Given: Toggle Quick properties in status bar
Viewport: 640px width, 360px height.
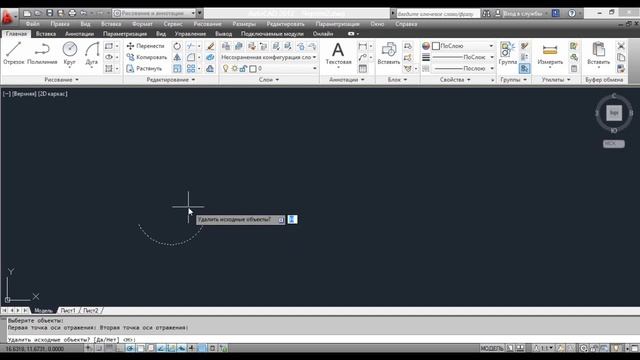Looking at the screenshot, I should tap(212, 348).
